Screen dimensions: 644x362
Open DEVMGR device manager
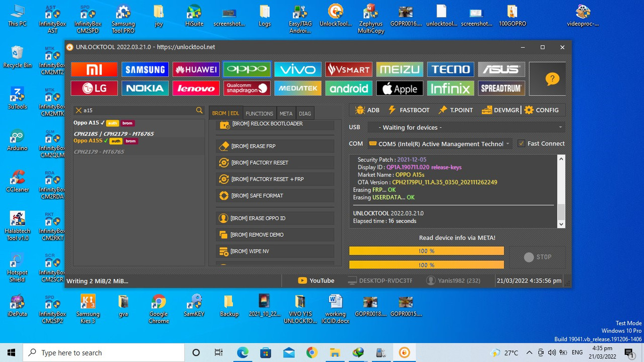tap(500, 110)
